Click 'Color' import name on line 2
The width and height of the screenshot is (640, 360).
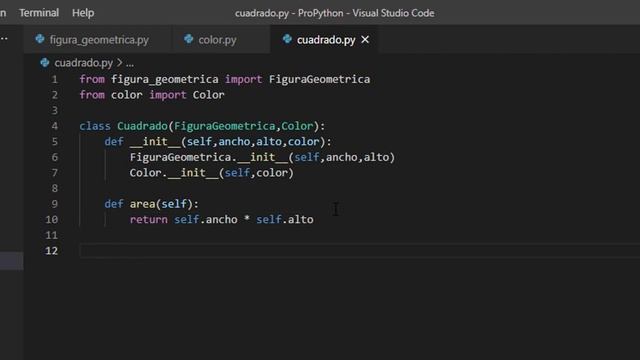click(x=209, y=95)
